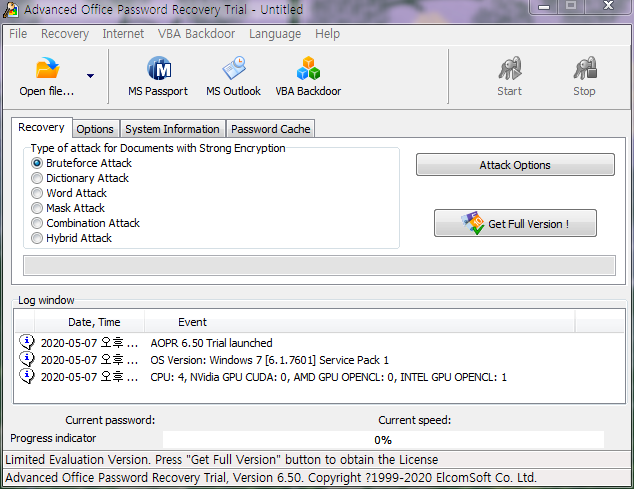The height and width of the screenshot is (489, 634).
Task: Expand the Open file dropdown arrow
Action: [x=90, y=76]
